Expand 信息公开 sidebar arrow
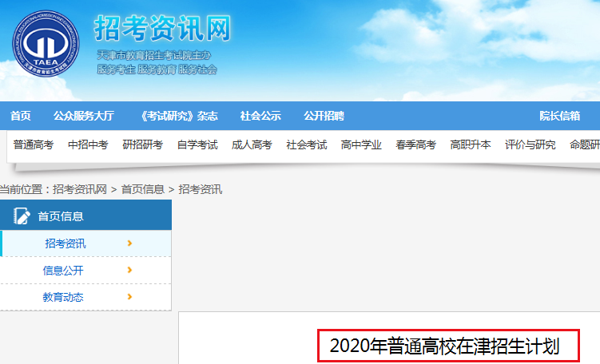Viewport: 600px width, 364px height. [x=129, y=270]
